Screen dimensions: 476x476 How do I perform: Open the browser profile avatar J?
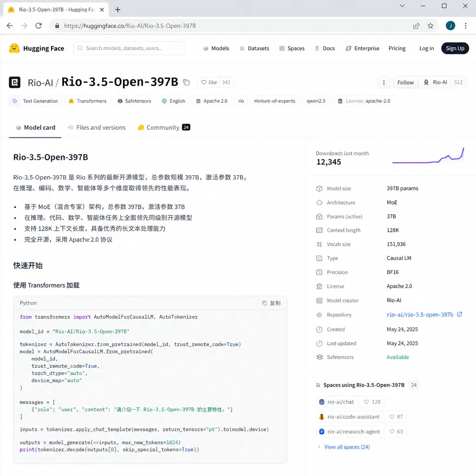point(450,26)
